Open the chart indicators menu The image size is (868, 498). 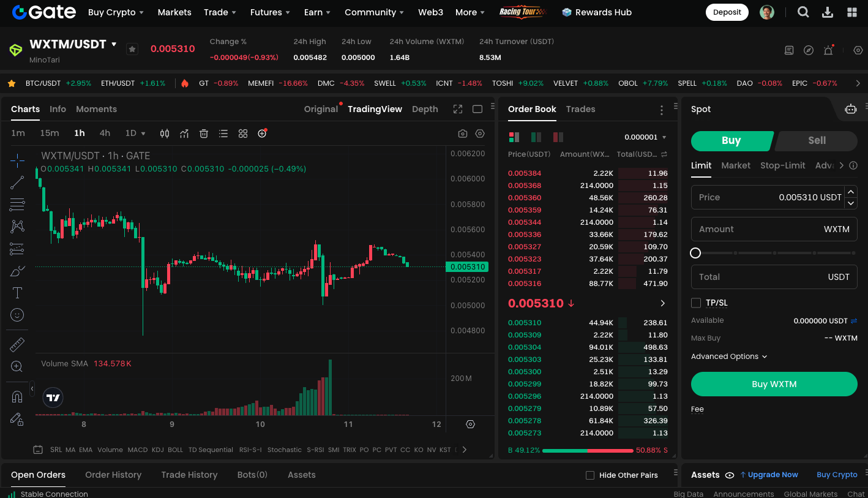184,134
